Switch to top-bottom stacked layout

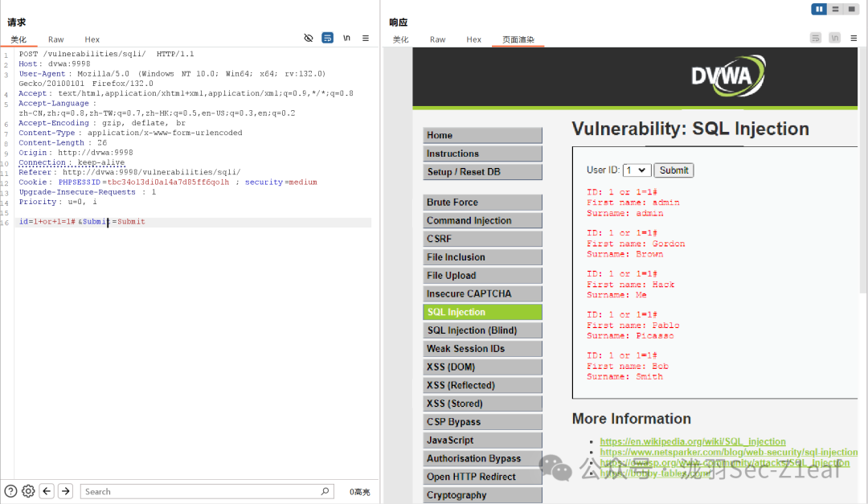835,9
